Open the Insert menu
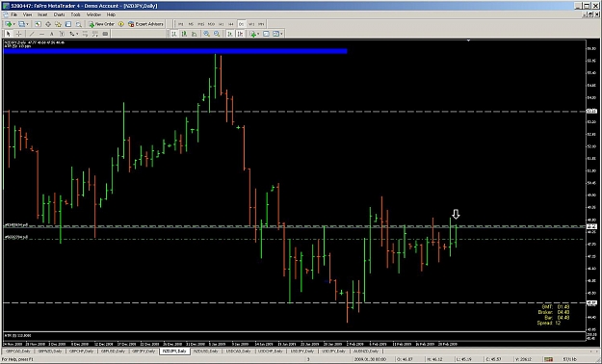 point(42,14)
